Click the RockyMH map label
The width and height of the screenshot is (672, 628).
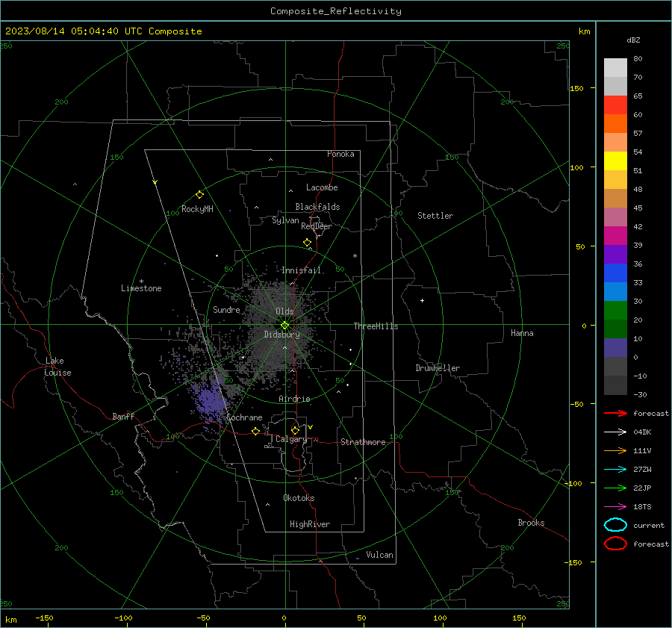click(x=197, y=209)
